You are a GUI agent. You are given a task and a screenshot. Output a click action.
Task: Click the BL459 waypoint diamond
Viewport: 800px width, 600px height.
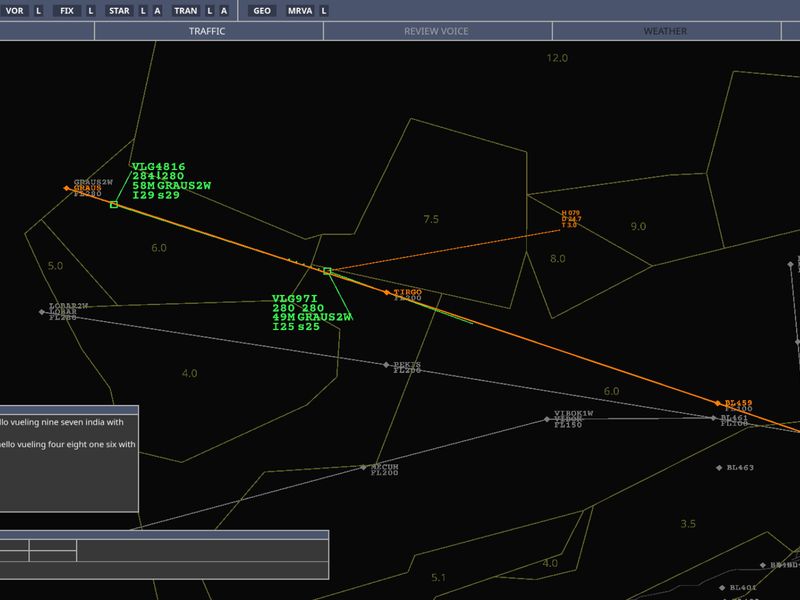718,403
